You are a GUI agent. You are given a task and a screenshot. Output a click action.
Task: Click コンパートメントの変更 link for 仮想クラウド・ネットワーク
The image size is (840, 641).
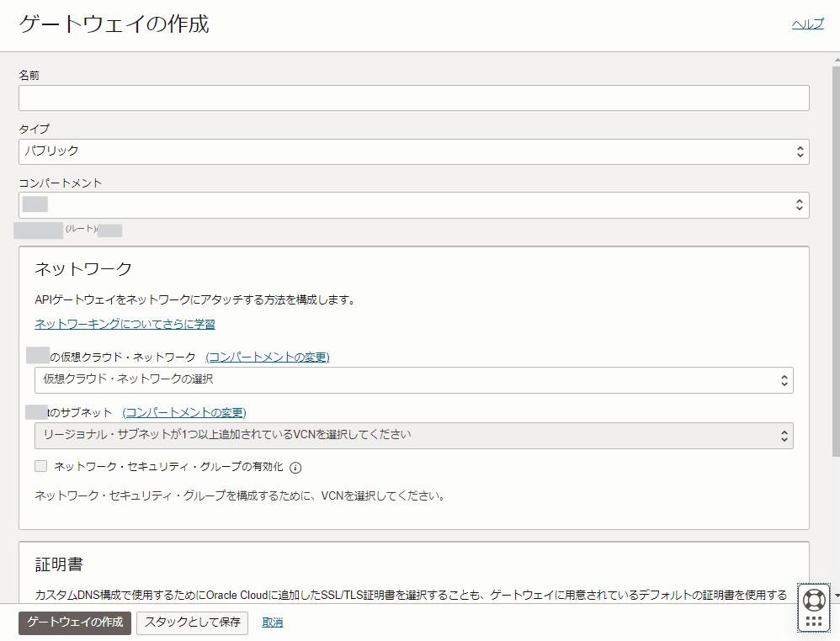click(268, 358)
